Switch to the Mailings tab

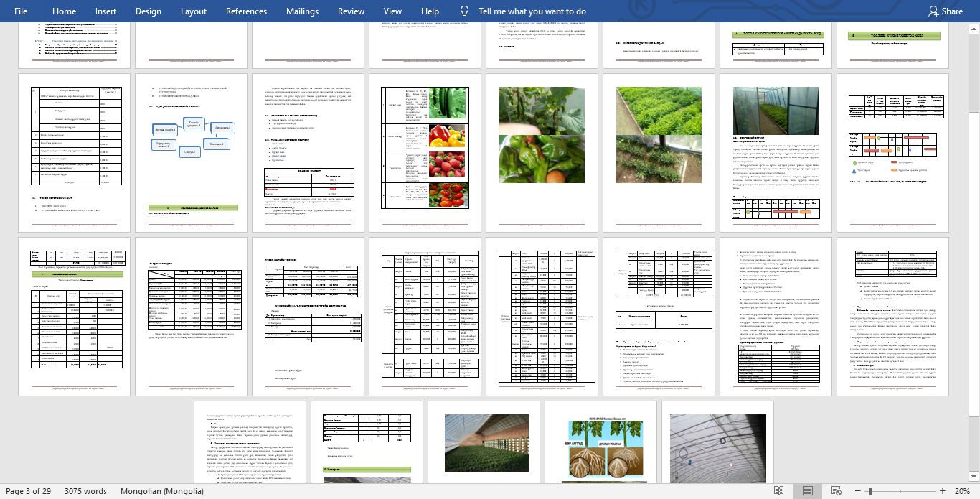tap(302, 11)
